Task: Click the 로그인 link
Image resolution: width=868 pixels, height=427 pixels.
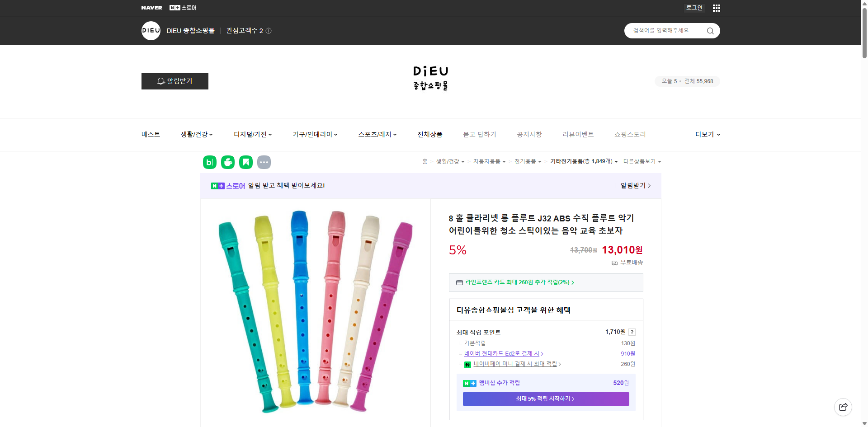Action: coord(694,8)
